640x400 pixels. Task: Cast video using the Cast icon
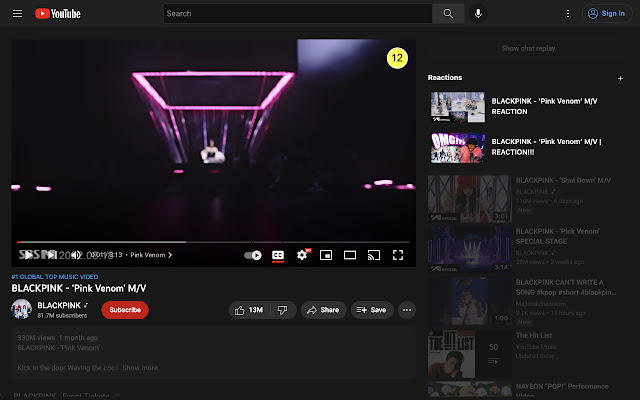coord(374,255)
